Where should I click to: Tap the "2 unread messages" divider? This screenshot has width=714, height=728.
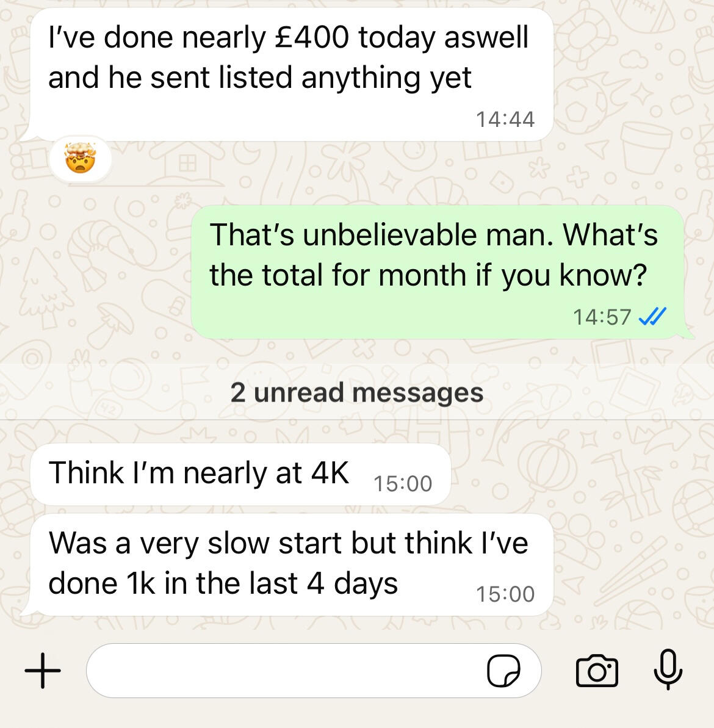[357, 392]
